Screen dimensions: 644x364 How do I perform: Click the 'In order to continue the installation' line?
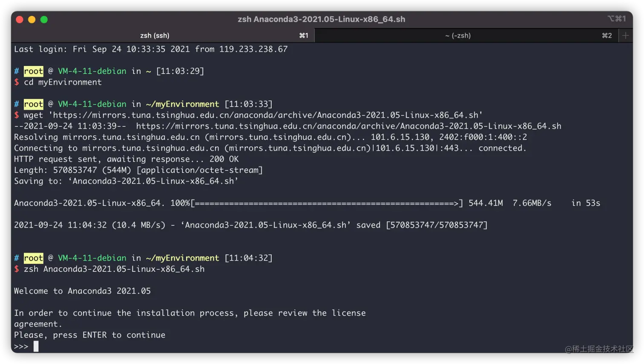pyautogui.click(x=190, y=313)
